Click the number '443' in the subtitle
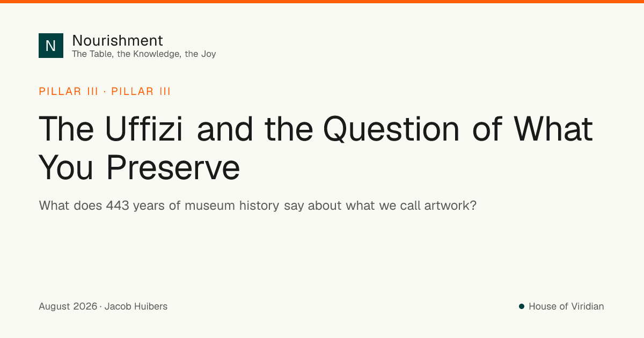This screenshot has width=644, height=338. point(118,205)
